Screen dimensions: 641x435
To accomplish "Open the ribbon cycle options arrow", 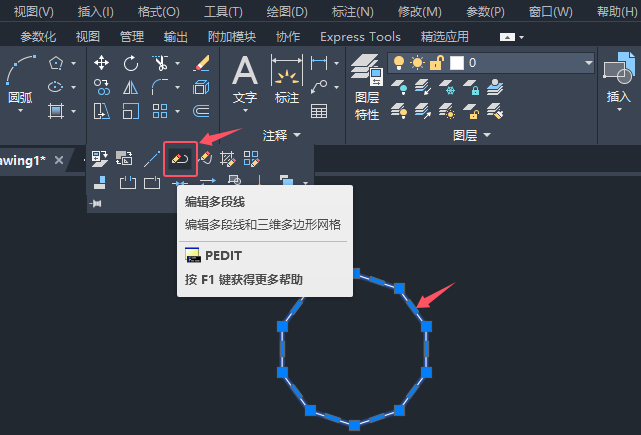I will 522,37.
